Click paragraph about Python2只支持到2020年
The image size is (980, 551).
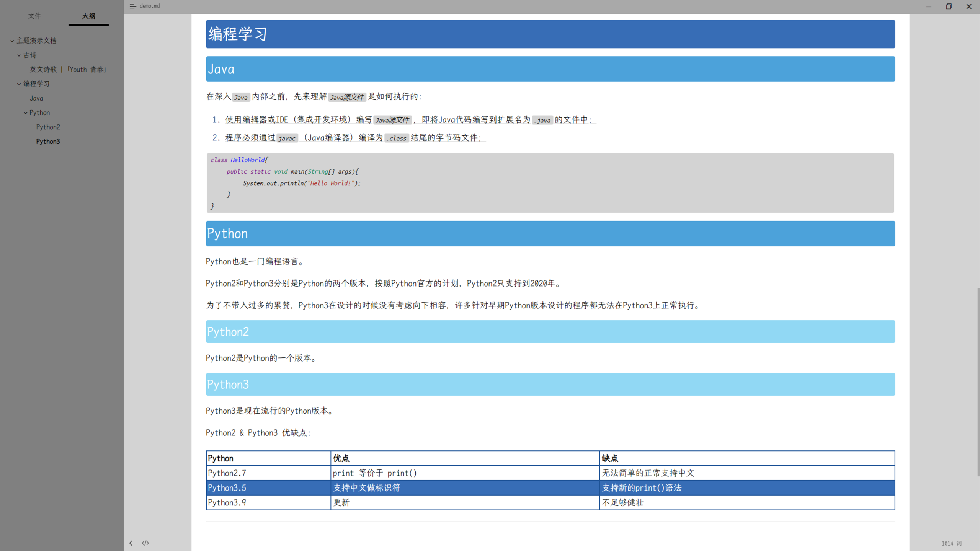pyautogui.click(x=384, y=283)
